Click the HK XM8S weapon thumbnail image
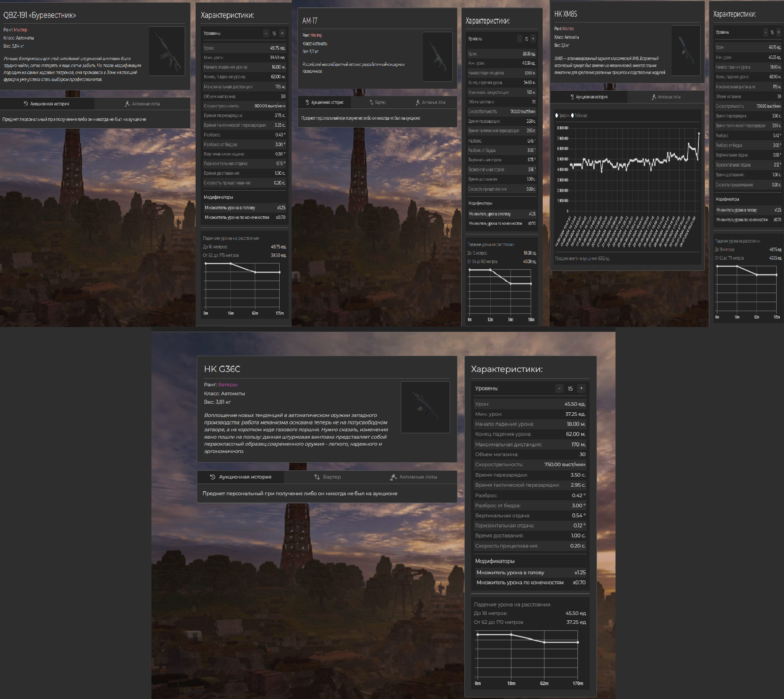This screenshot has width=784, height=699. click(686, 50)
